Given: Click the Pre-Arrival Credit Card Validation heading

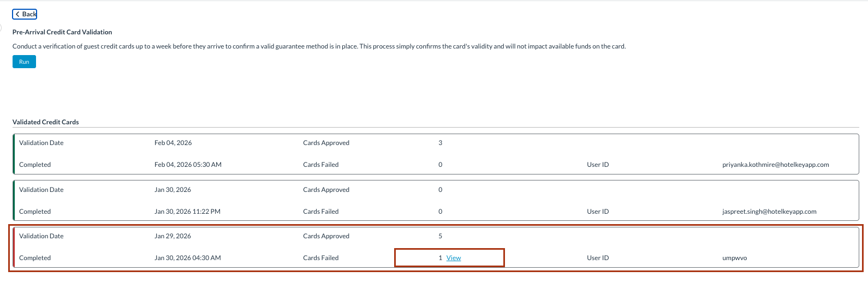Looking at the screenshot, I should pyautogui.click(x=62, y=32).
